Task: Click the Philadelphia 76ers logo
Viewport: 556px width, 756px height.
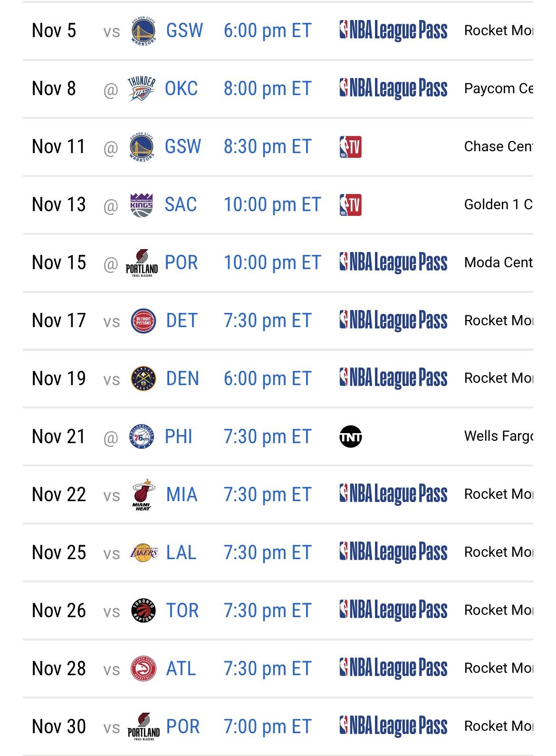Action: (141, 437)
